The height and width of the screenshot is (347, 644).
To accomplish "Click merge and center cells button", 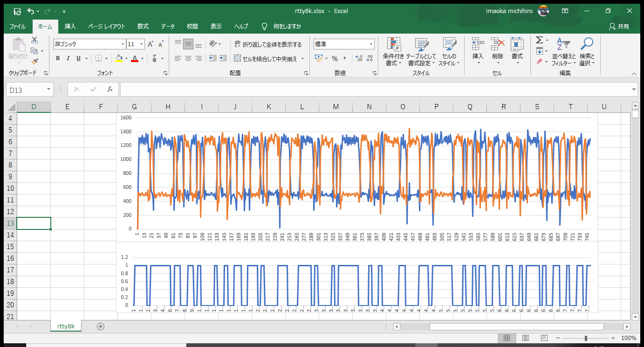I will point(265,59).
